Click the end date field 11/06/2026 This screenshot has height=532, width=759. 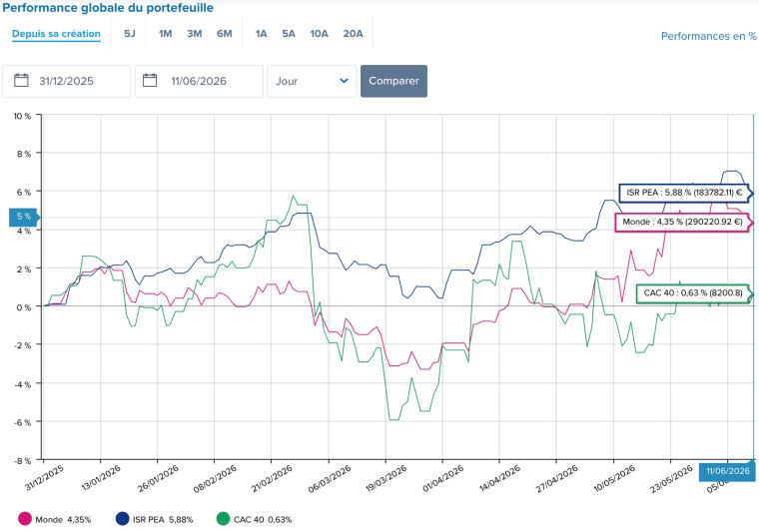(x=199, y=81)
